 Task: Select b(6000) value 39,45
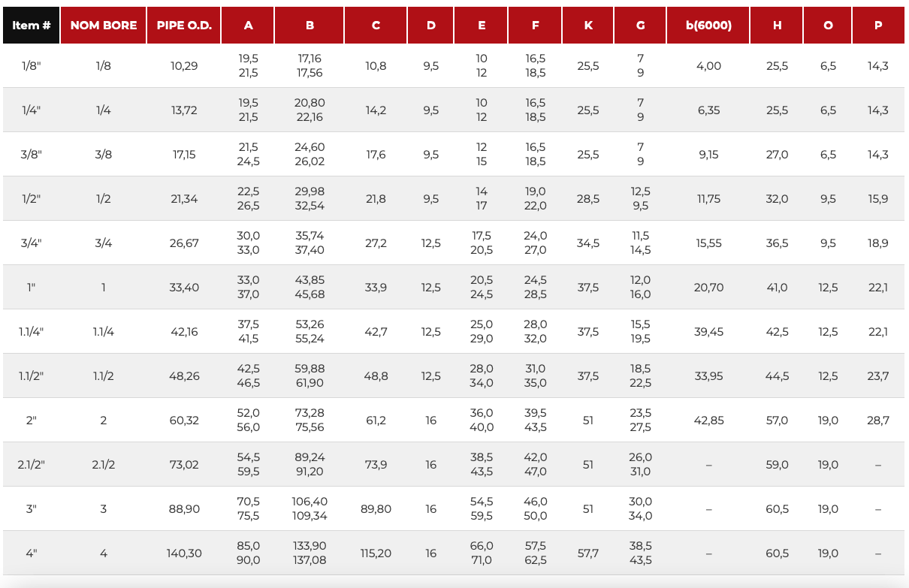point(708,332)
